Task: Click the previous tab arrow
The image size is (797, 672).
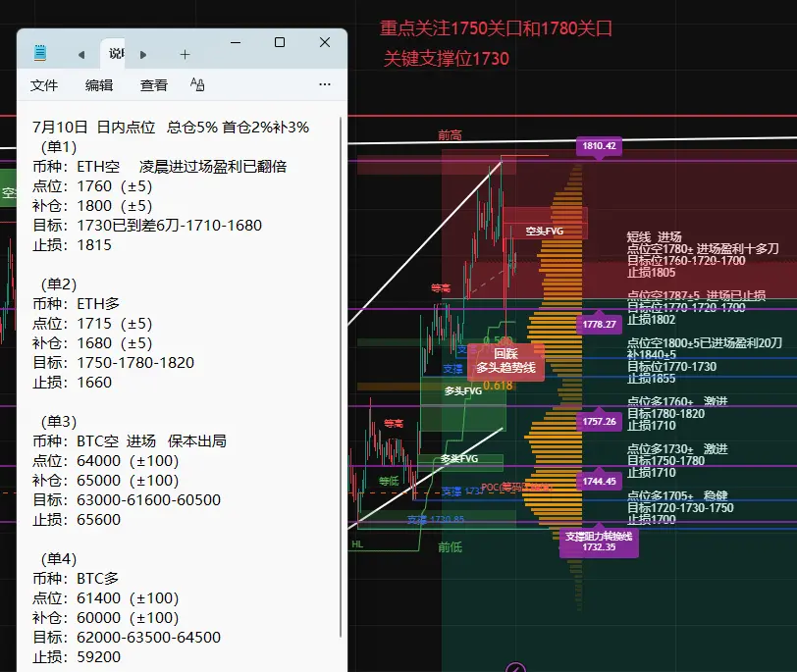Action: [x=81, y=54]
